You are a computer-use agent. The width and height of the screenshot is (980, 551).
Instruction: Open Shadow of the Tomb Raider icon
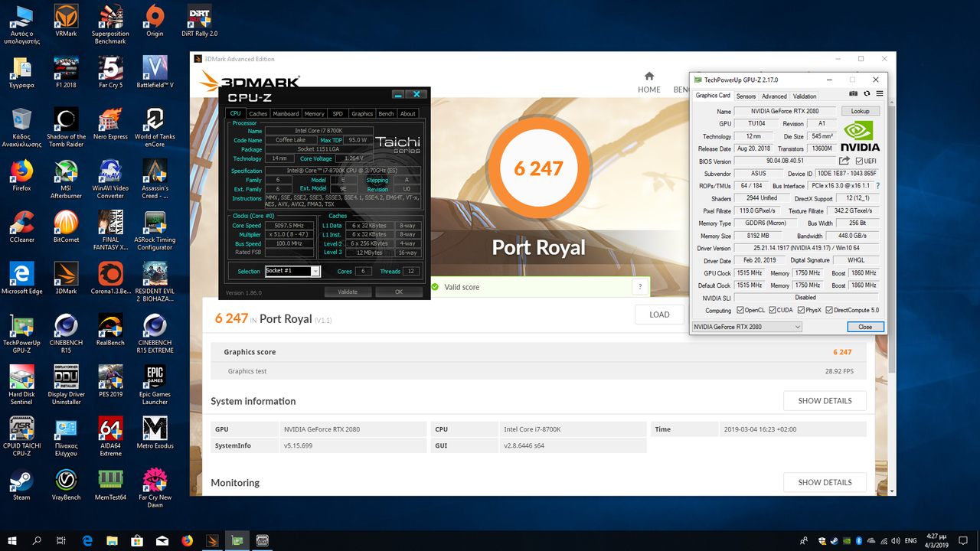tap(66, 127)
